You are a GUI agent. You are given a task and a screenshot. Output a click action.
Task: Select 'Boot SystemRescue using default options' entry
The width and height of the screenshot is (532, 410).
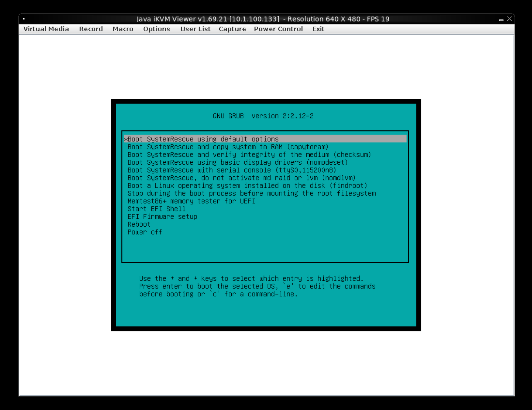265,139
